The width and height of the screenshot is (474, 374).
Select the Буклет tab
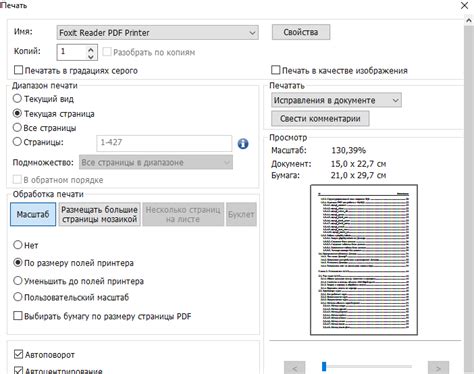[241, 214]
